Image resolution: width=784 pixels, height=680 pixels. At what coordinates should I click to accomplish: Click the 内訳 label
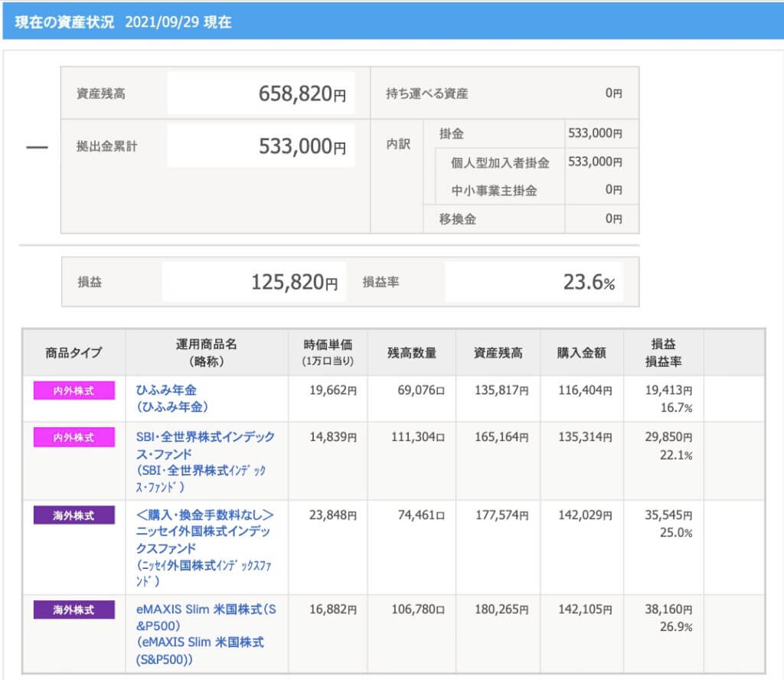398,144
